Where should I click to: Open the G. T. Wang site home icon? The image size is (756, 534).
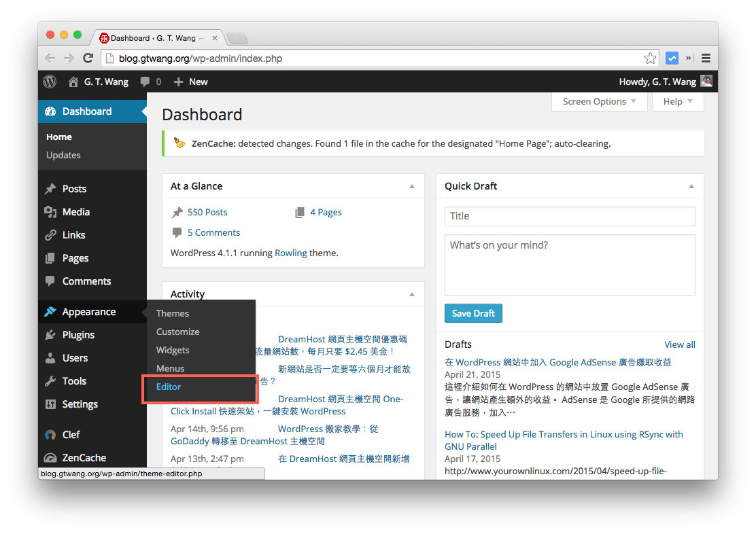(x=73, y=82)
